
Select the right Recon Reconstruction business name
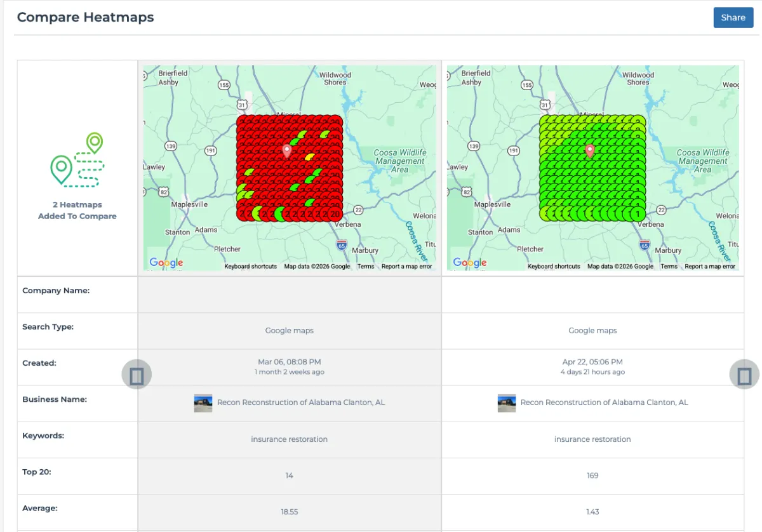pos(605,402)
